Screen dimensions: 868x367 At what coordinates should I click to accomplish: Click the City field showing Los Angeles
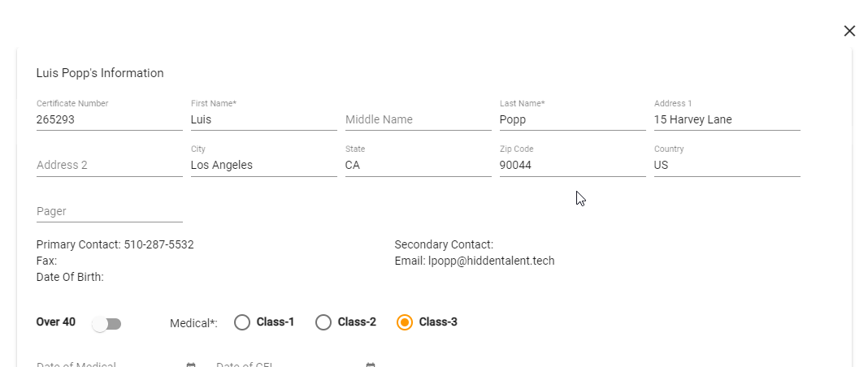click(263, 165)
